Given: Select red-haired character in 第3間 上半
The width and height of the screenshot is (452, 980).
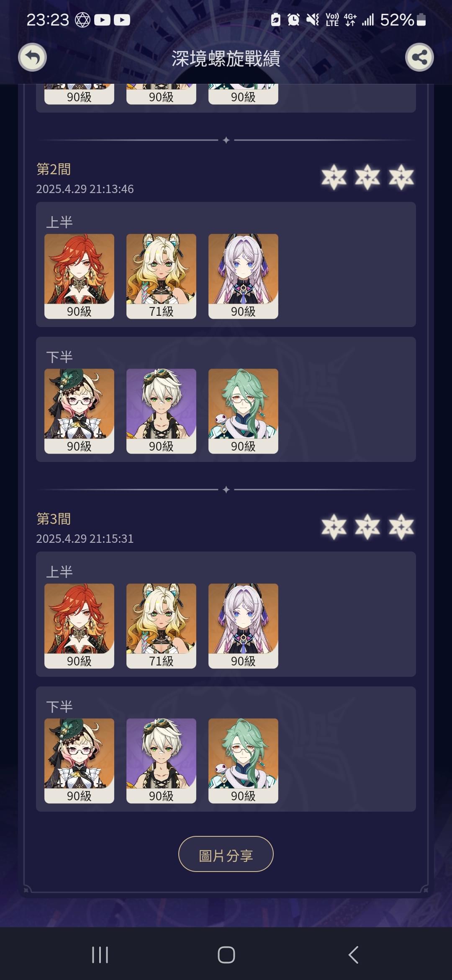Looking at the screenshot, I should 79,626.
